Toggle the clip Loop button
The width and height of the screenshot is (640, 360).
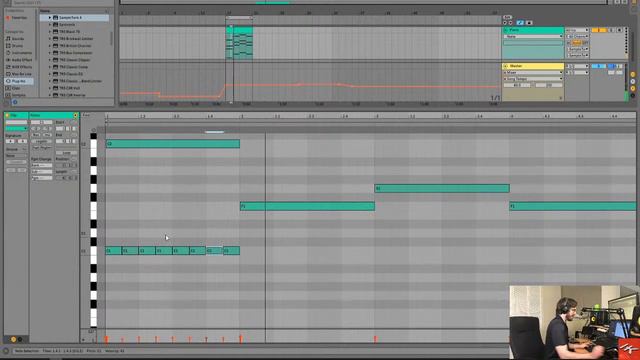pos(67,153)
